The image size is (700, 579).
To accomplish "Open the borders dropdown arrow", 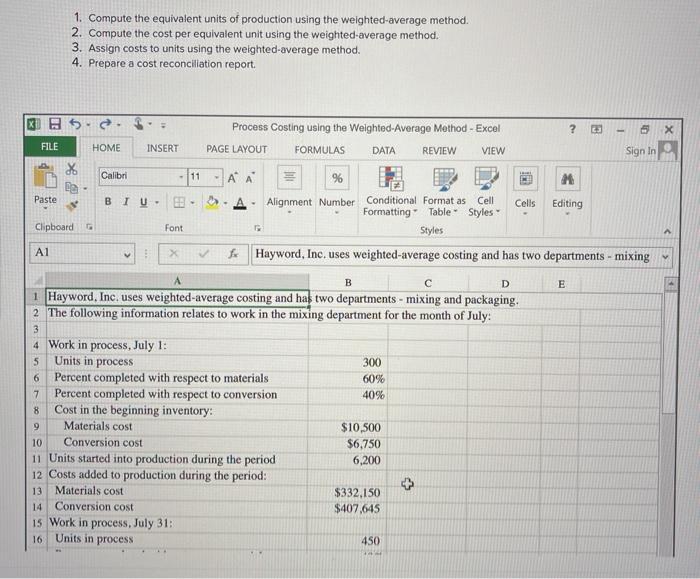I will [x=192, y=203].
